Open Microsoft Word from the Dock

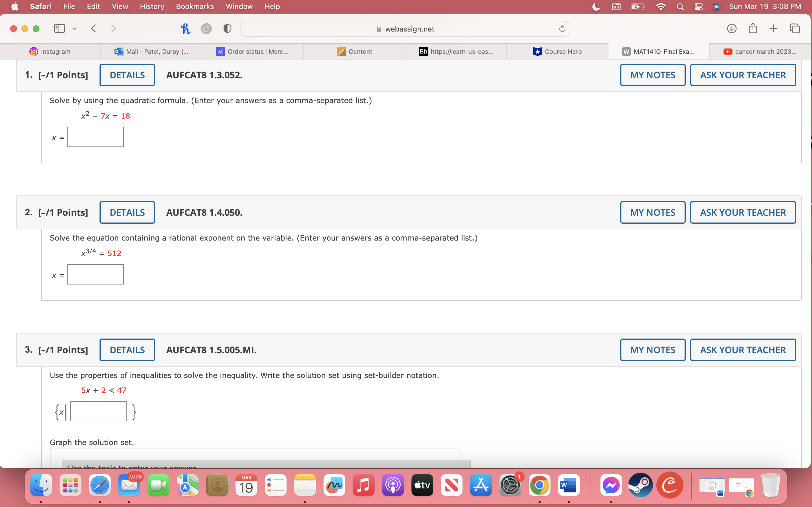pyautogui.click(x=569, y=485)
